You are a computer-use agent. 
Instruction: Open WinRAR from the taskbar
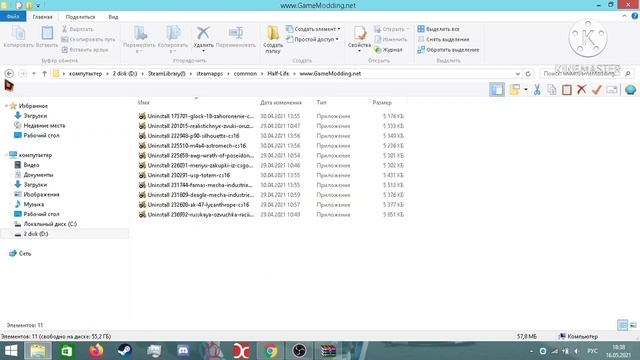click(328, 351)
